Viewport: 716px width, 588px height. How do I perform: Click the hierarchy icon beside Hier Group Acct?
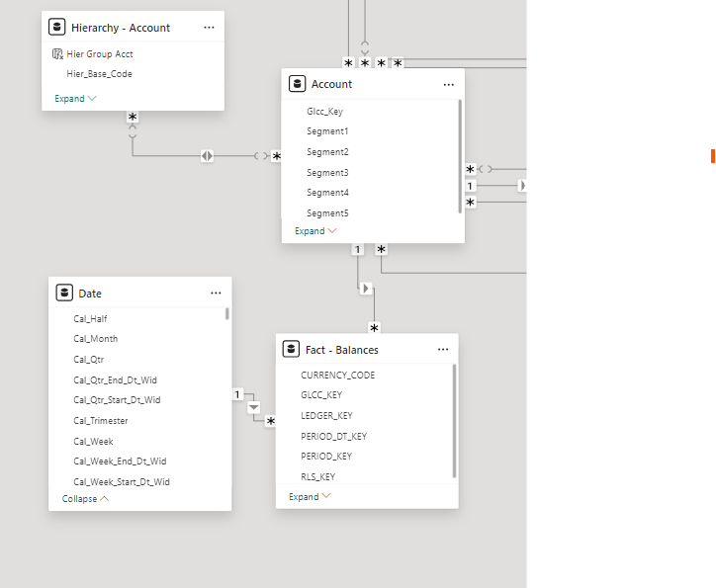coord(57,54)
